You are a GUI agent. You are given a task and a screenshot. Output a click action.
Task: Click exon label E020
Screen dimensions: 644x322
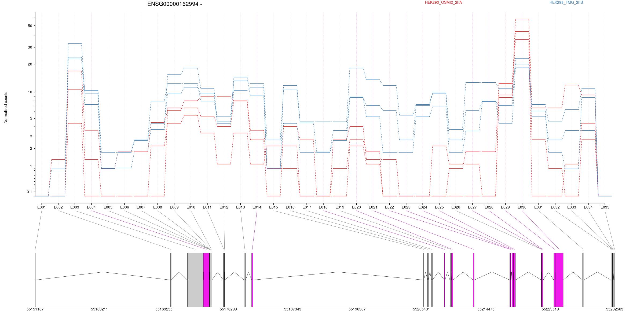(x=356, y=207)
